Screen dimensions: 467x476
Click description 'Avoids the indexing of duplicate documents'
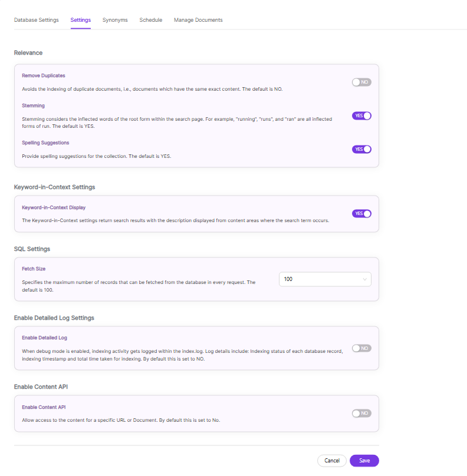[152, 90]
